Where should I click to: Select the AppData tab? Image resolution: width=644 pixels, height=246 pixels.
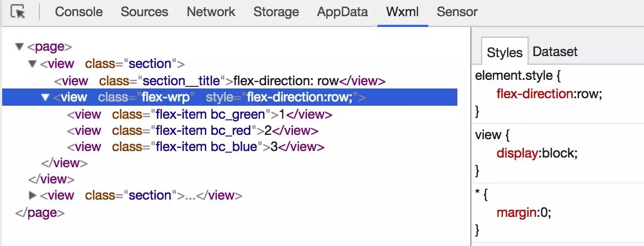pos(342,12)
